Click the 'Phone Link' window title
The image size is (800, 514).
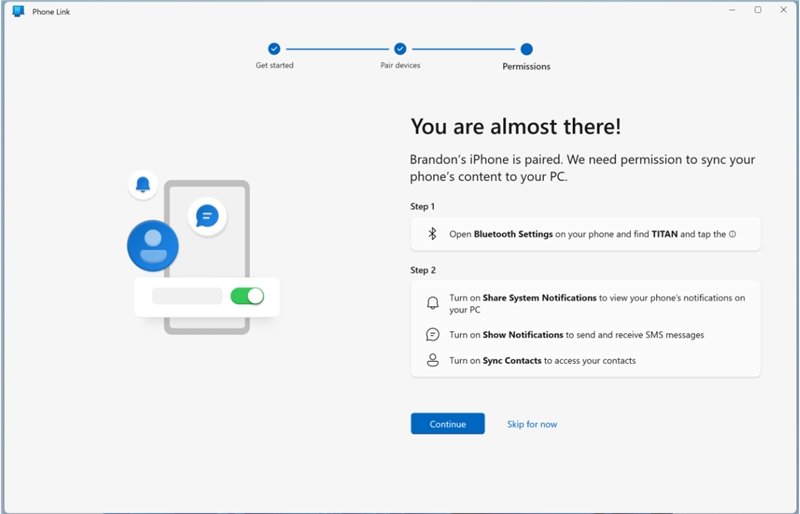[x=51, y=12]
